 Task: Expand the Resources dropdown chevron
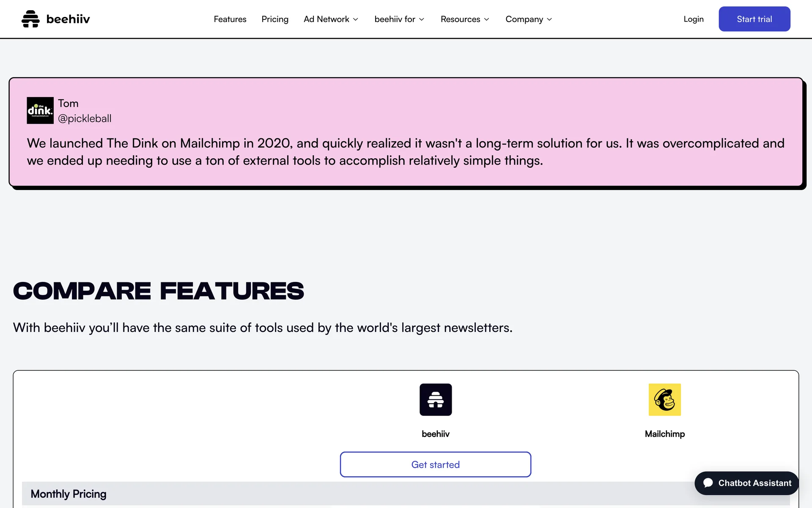[487, 19]
